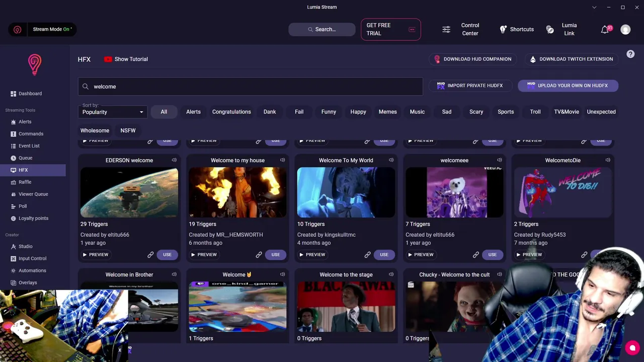
Task: Click the Lumia lightbulb logo in sidebar
Action: [x=35, y=65]
